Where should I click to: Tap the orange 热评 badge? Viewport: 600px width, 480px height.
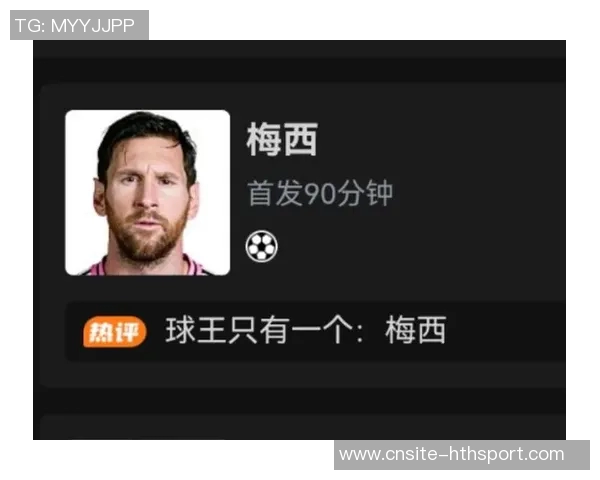click(115, 331)
